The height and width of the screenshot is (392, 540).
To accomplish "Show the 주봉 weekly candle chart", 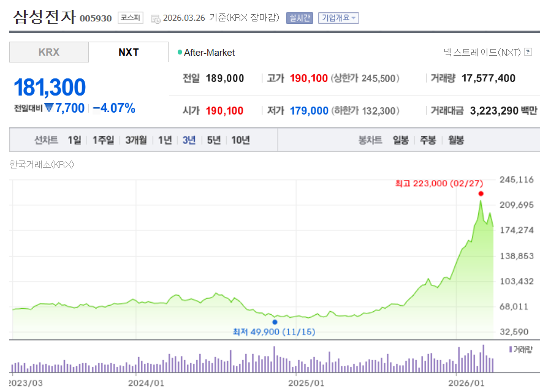I will coord(428,140).
